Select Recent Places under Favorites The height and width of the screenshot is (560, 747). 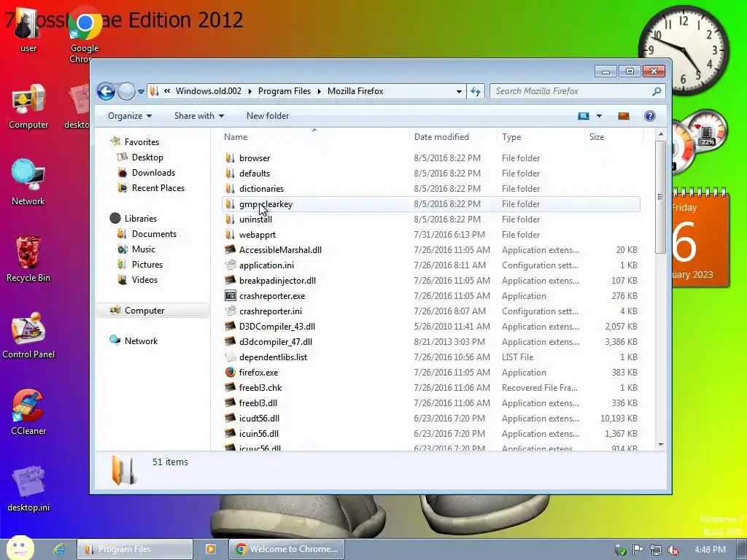[x=158, y=187]
